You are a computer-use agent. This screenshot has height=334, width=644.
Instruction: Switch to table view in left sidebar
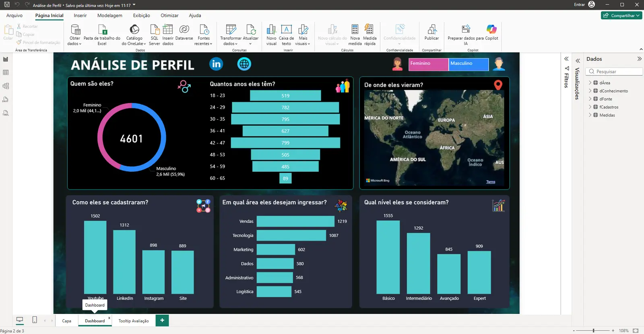pos(6,72)
